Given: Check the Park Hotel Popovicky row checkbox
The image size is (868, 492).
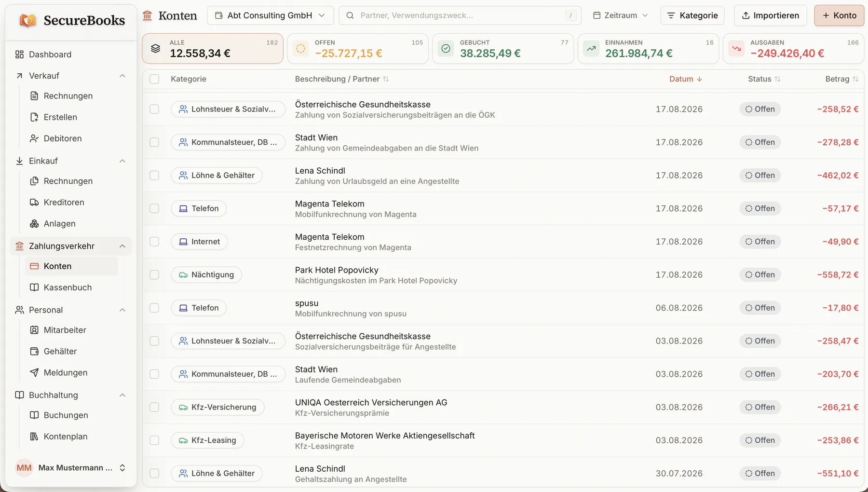Looking at the screenshot, I should (154, 275).
